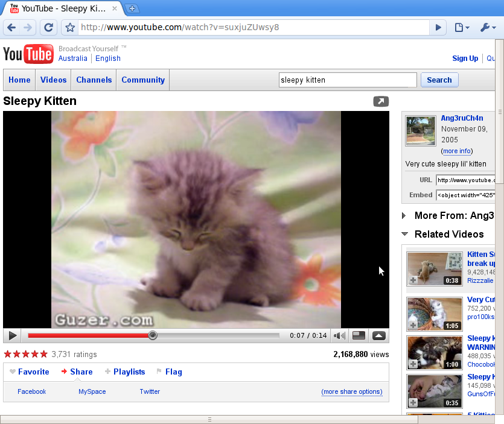
Task: Collapse the Related Videos section
Action: [x=405, y=234]
